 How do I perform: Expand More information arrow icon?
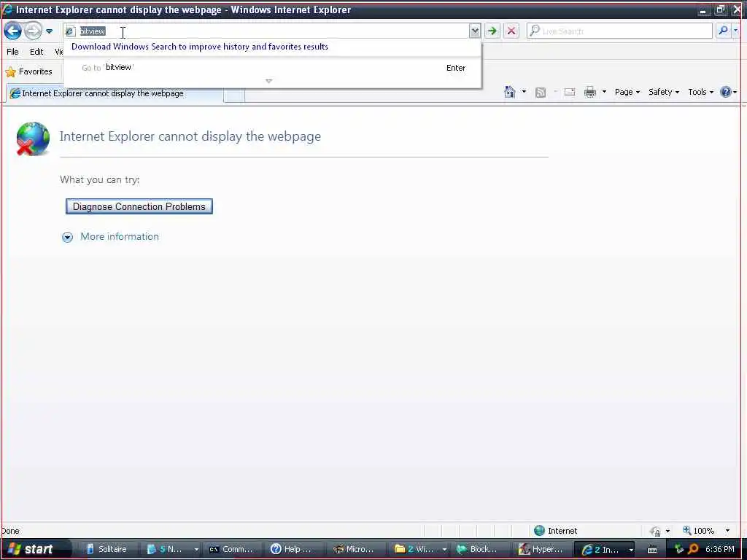pos(68,237)
